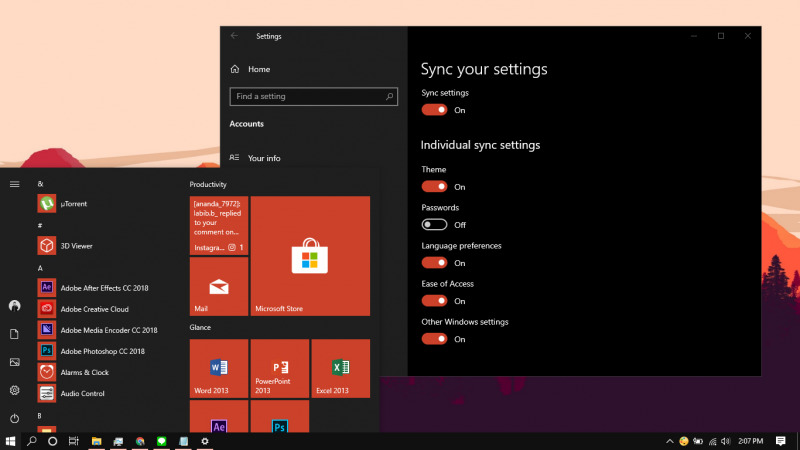Select Your info in Accounts sidebar

coord(264,158)
